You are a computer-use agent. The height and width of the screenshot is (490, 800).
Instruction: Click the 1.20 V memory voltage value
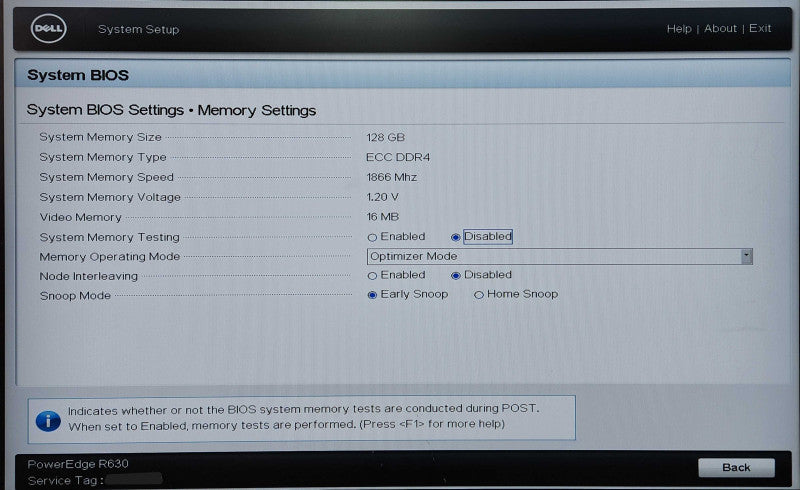(x=382, y=197)
